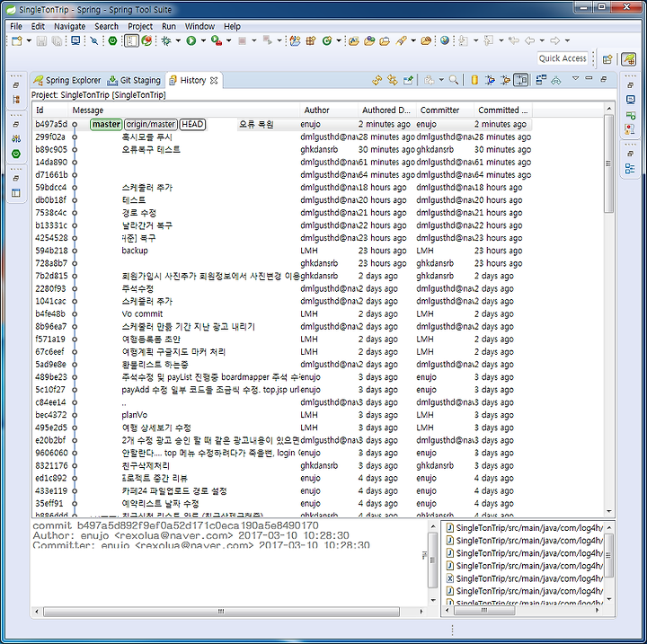Click the green Run button
This screenshot has width=647, height=644.
tap(191, 40)
